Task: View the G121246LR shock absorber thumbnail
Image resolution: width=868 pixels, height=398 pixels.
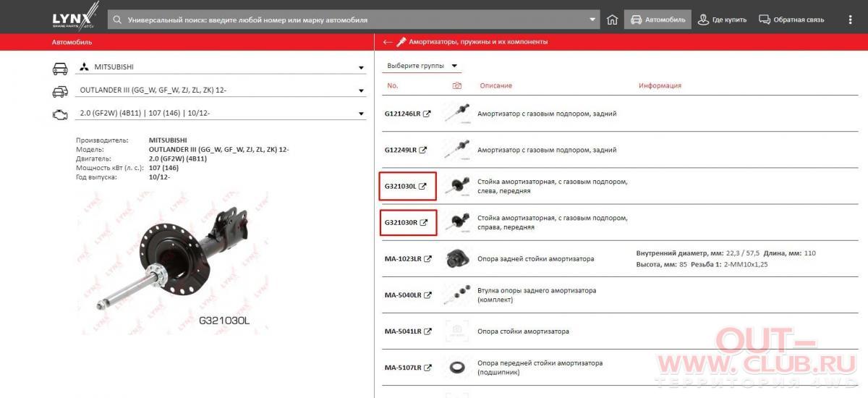Action: tap(457, 114)
